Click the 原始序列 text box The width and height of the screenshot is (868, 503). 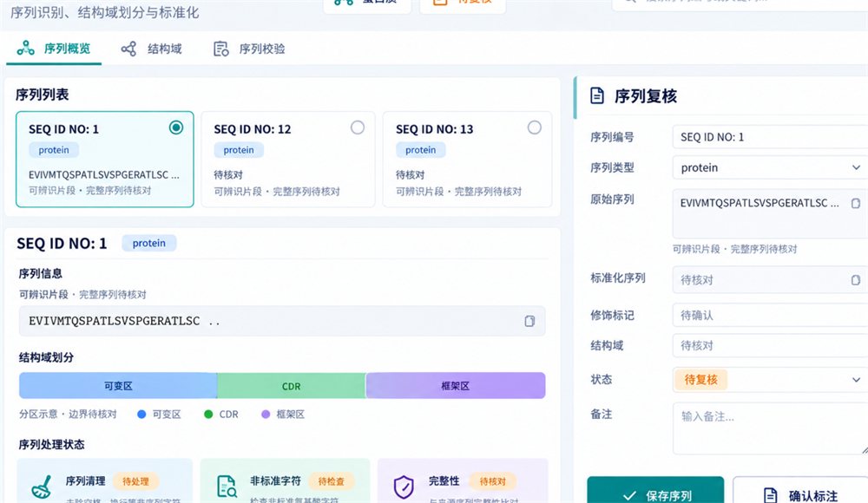coord(770,213)
